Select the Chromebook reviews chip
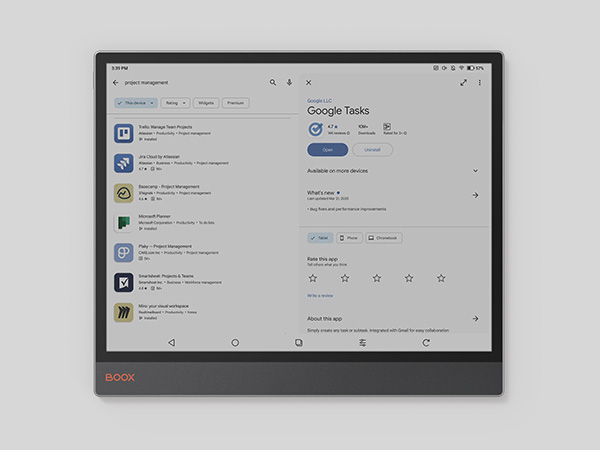 click(383, 238)
